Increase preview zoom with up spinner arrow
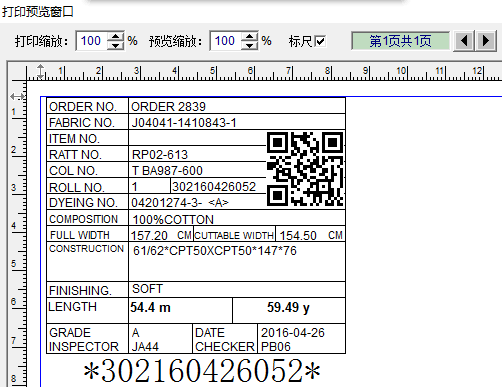Screen dimensions: 502x387 pos(249,36)
